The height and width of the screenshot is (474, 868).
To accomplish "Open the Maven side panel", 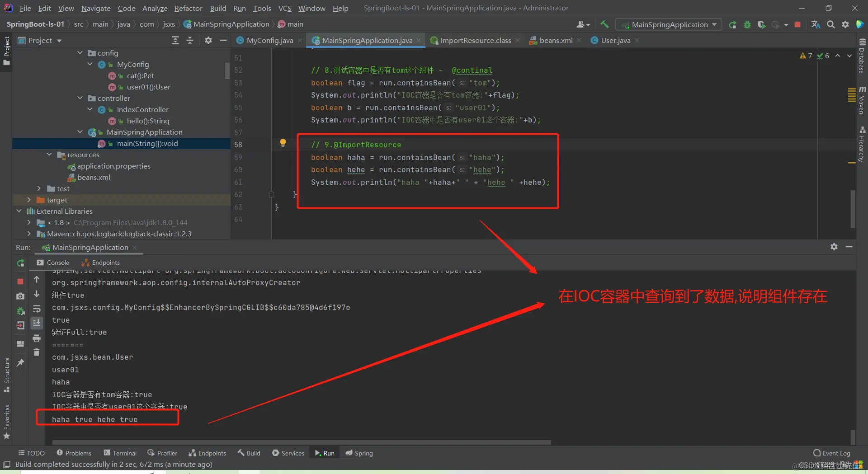I will click(x=862, y=100).
